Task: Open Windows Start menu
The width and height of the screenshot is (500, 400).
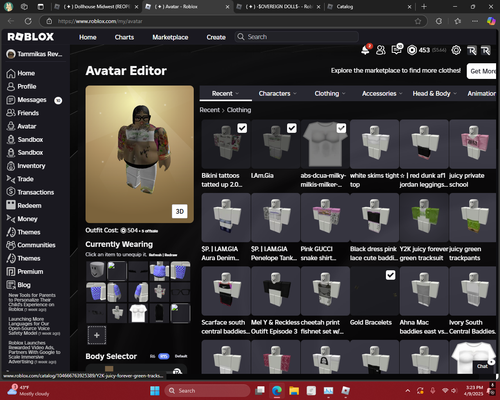Action: tap(155, 391)
